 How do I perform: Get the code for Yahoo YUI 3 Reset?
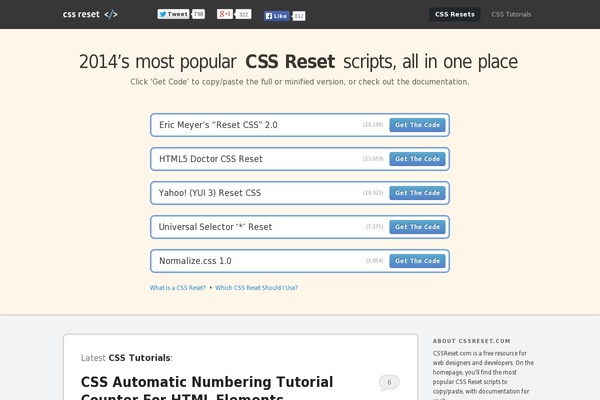[x=417, y=193]
